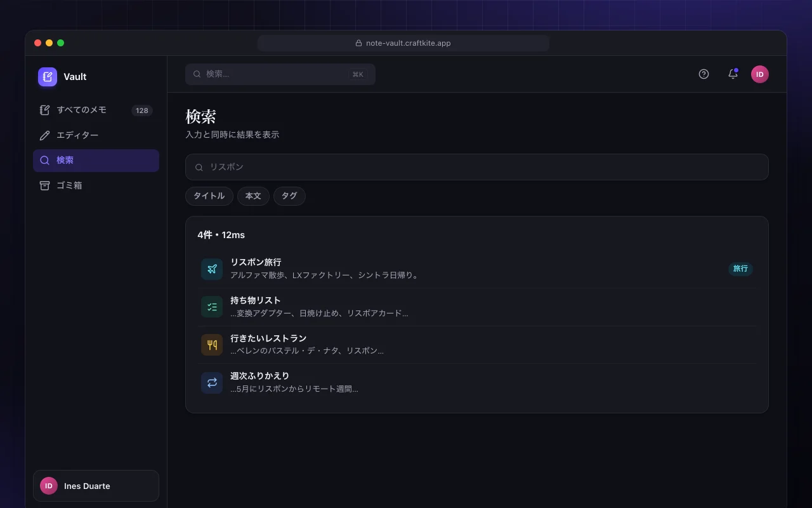The image size is (812, 508).
Task: Open the 週次ふりかえり note title
Action: 260,376
